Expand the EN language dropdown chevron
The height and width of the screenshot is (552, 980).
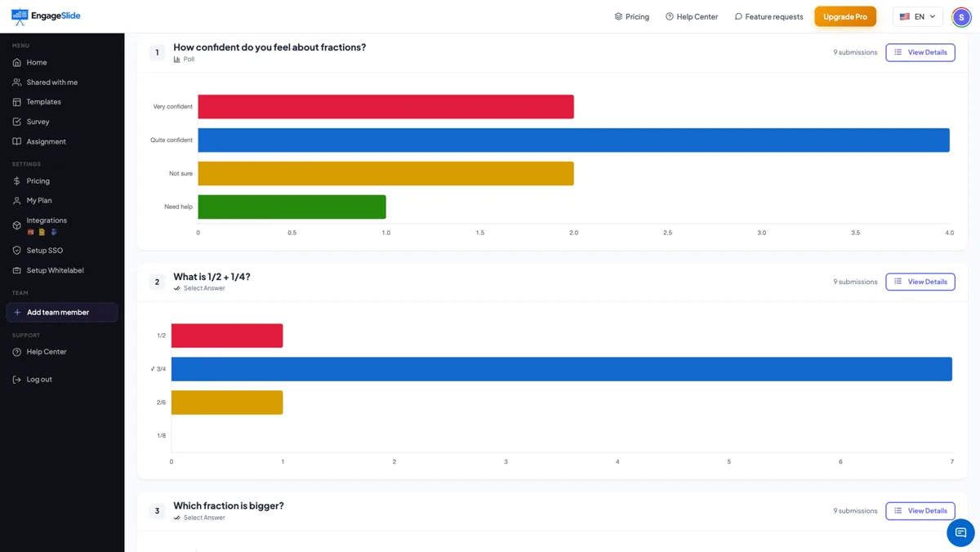pos(933,16)
